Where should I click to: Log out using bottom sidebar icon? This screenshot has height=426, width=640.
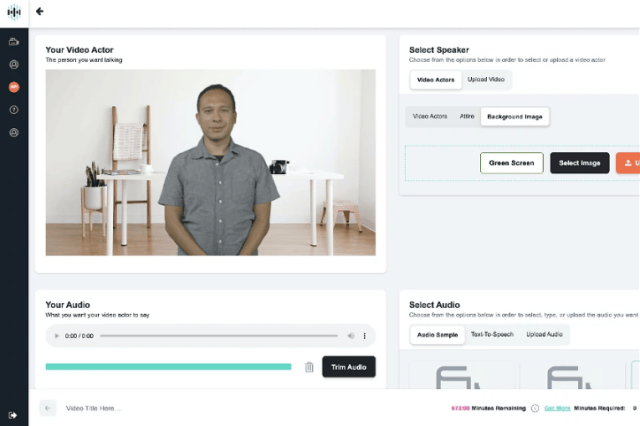pos(14,414)
